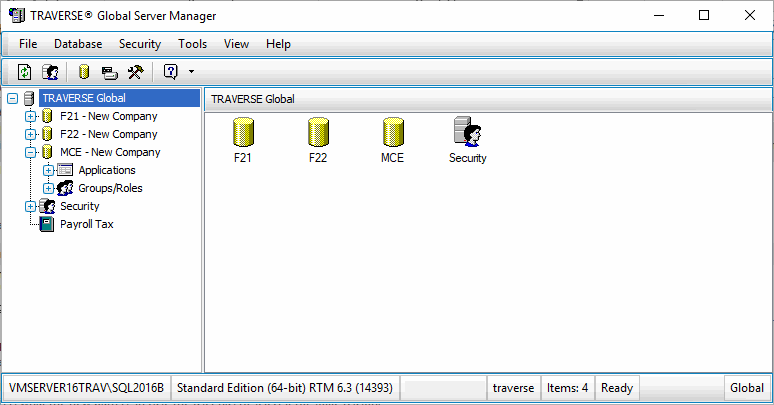Click the Standard Edition (64-bit) status entry

pyautogui.click(x=285, y=388)
